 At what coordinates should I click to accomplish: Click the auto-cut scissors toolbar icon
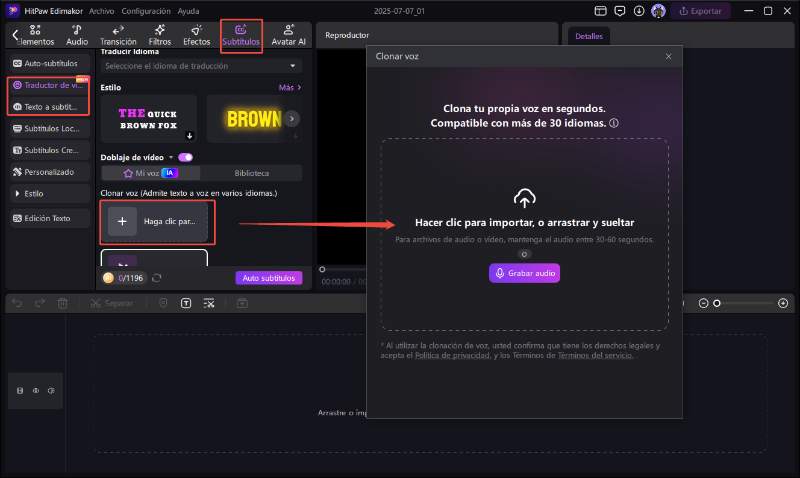pyautogui.click(x=209, y=304)
